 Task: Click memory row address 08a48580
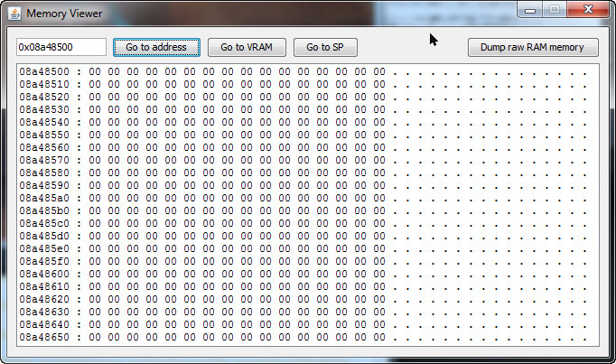click(44, 173)
